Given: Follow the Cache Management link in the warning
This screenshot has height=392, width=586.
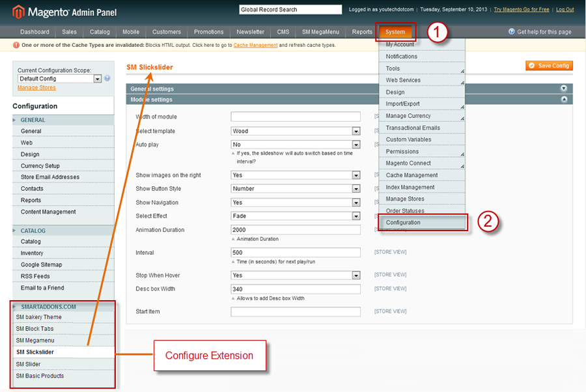Looking at the screenshot, I should (256, 45).
